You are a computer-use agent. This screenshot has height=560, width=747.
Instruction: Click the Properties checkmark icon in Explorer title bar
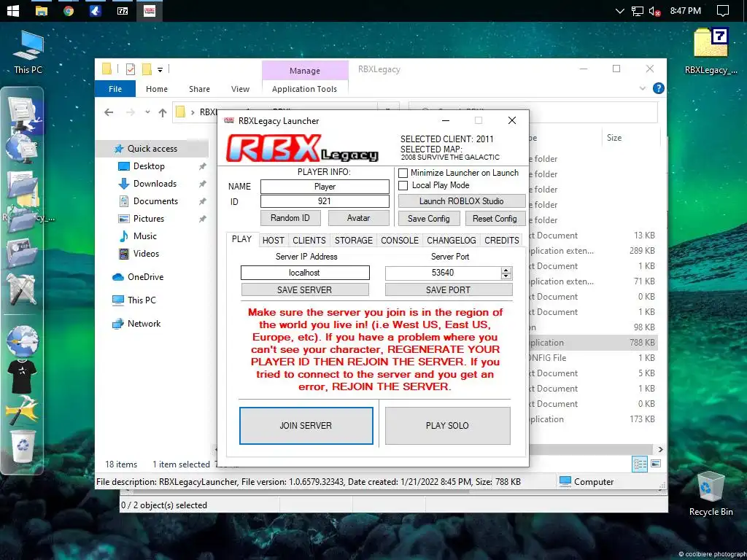click(x=130, y=69)
